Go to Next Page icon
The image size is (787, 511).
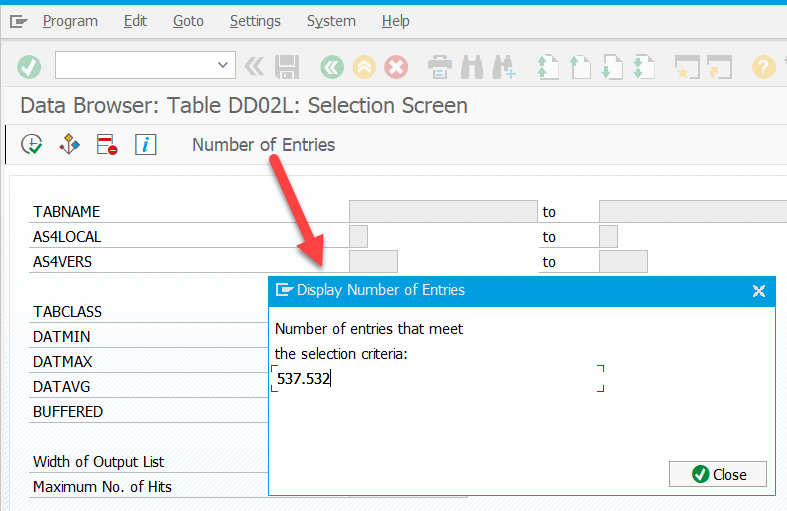(x=612, y=67)
